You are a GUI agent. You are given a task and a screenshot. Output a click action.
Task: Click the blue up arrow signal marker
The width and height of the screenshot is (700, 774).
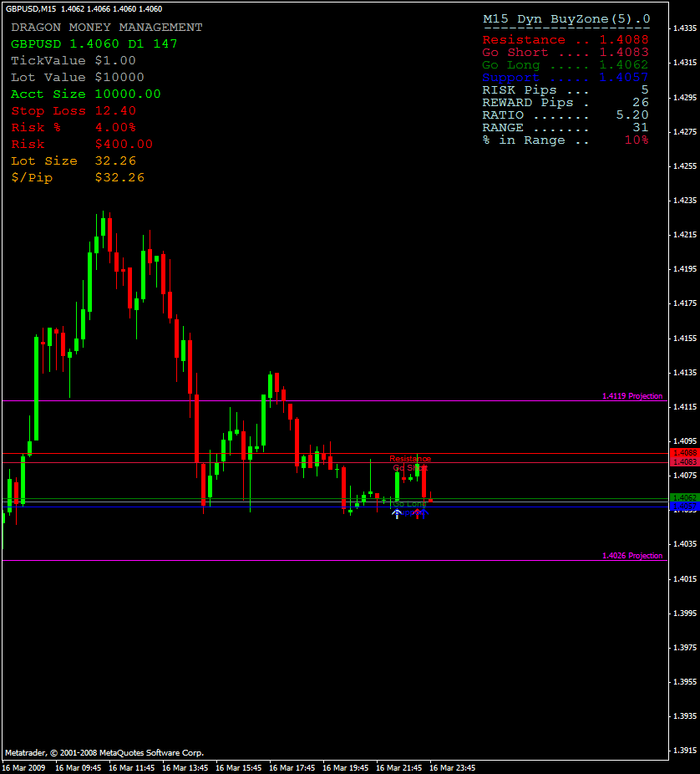pos(424,513)
